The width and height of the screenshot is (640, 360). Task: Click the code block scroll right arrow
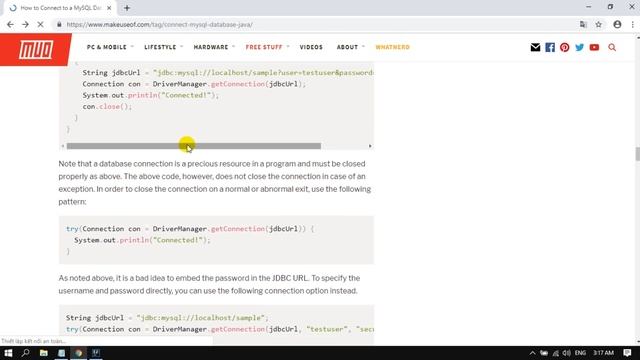pyautogui.click(x=370, y=146)
